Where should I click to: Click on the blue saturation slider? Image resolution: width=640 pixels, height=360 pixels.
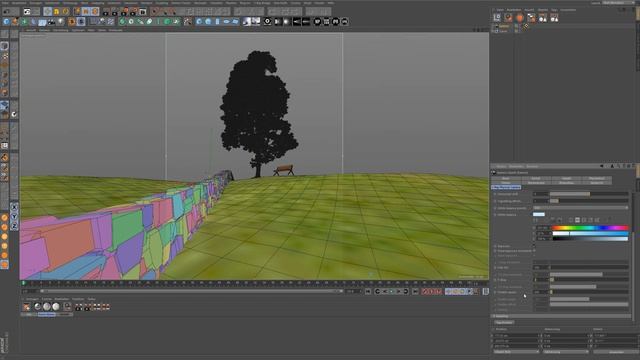590,233
